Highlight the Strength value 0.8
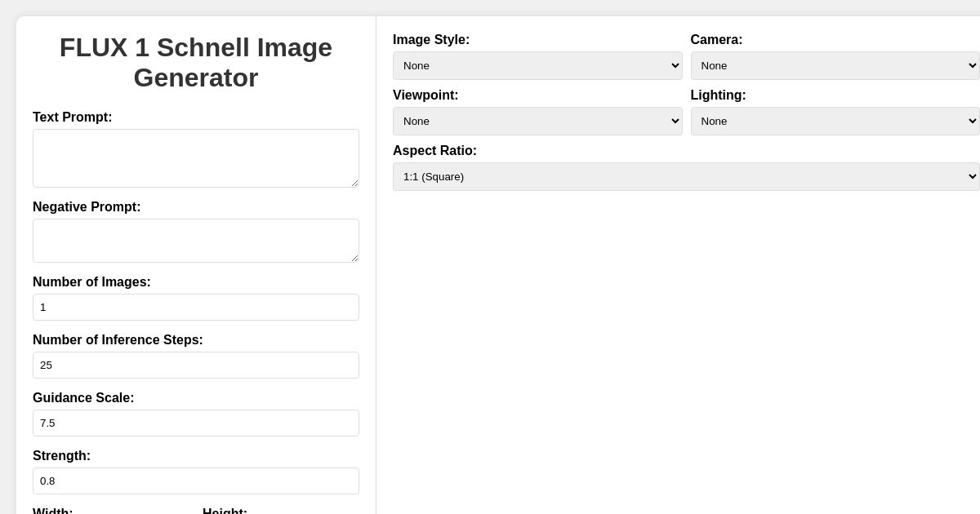Viewport: 980px width, 514px height. pos(196,481)
